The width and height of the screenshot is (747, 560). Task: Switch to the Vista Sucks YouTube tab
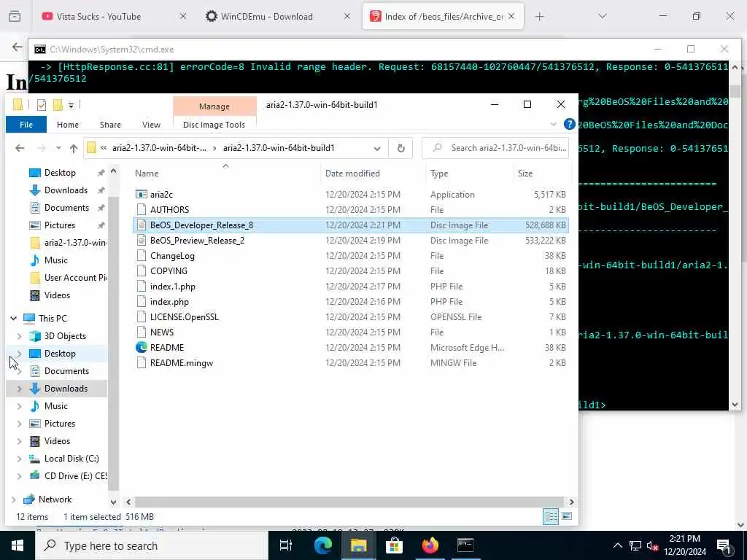click(x=98, y=17)
